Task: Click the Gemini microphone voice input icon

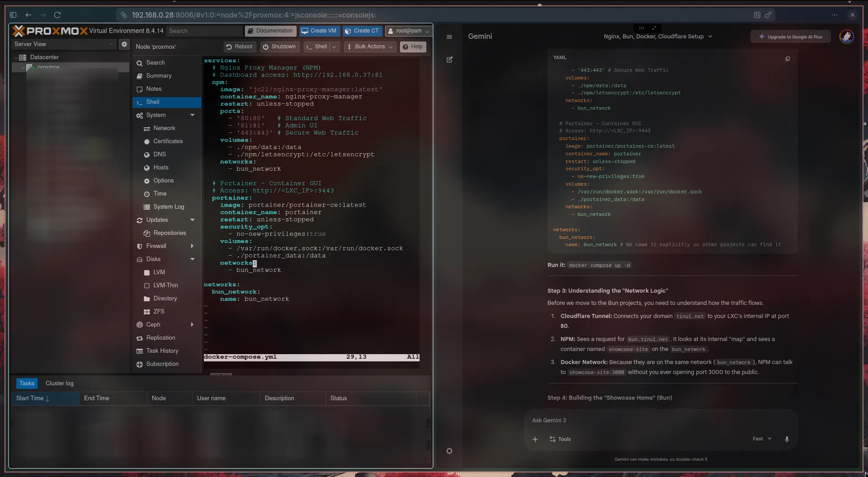Action: point(787,439)
